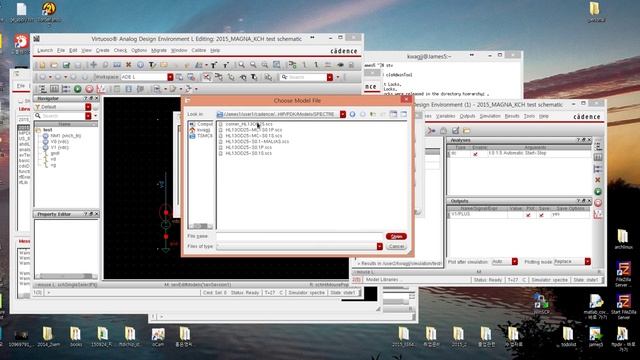The width and height of the screenshot is (640, 360).
Task: Click Cancel button in Choose Model File
Action: (x=396, y=247)
